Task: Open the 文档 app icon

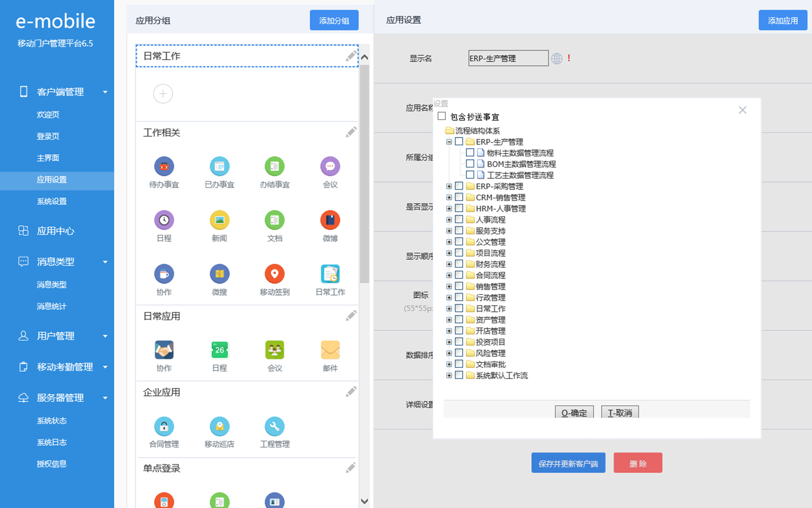Action: click(274, 220)
